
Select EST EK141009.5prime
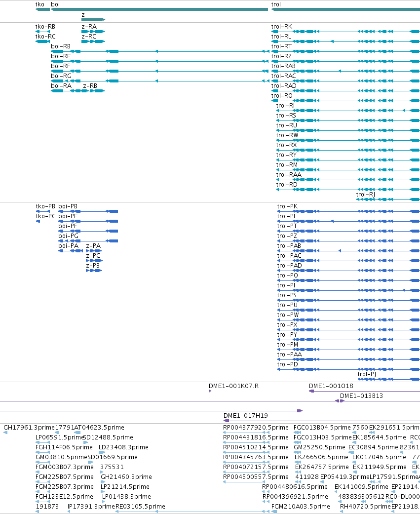tap(361, 487)
